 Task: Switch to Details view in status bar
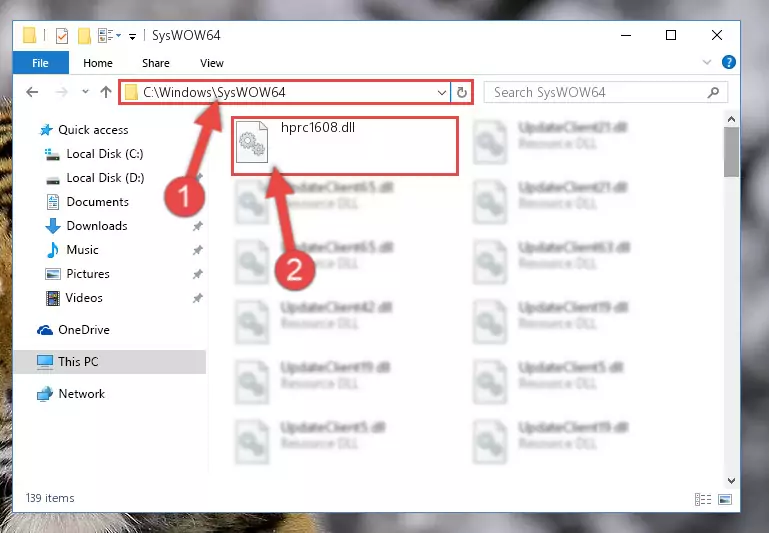(703, 499)
